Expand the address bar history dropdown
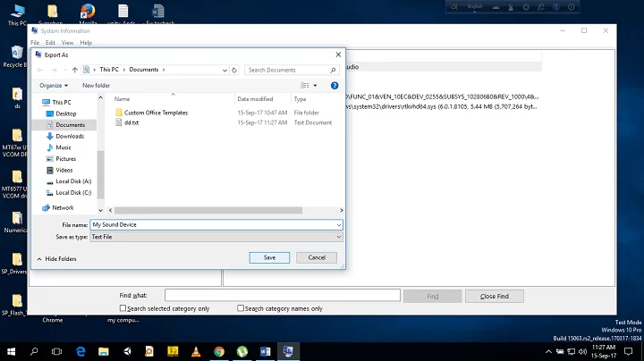This screenshot has height=361, width=644. coord(225,71)
